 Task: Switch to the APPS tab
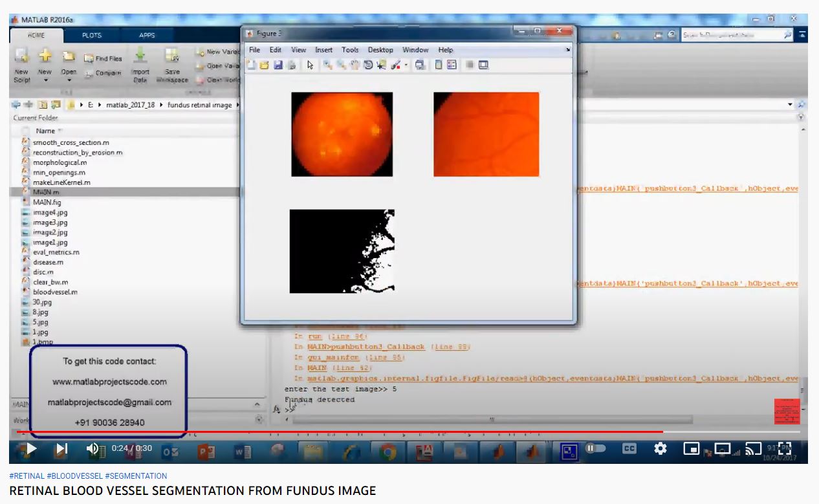[x=147, y=36]
